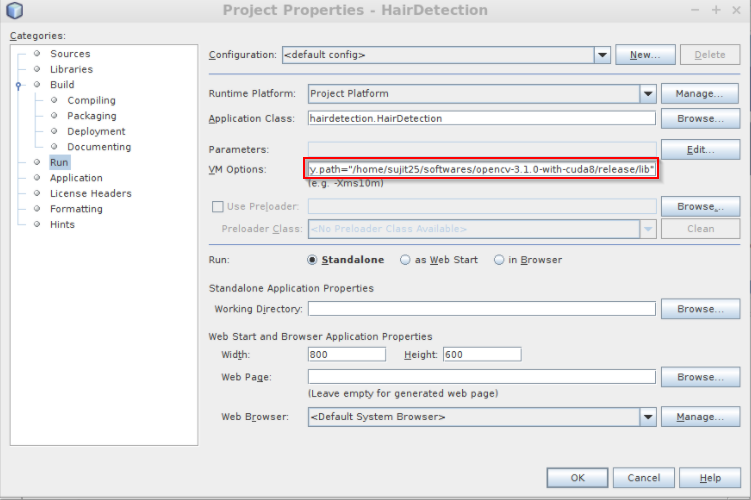751x500 pixels.
Task: Click Manage... next to Runtime Platform
Action: 700,94
